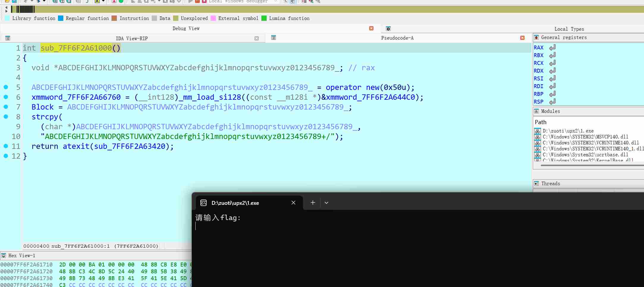Click the IDA View-RIP tab icon

8,38
